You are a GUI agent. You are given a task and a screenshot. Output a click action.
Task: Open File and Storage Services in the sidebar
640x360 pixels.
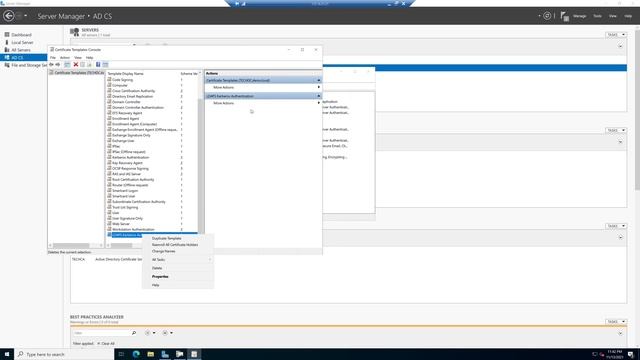(x=29, y=65)
